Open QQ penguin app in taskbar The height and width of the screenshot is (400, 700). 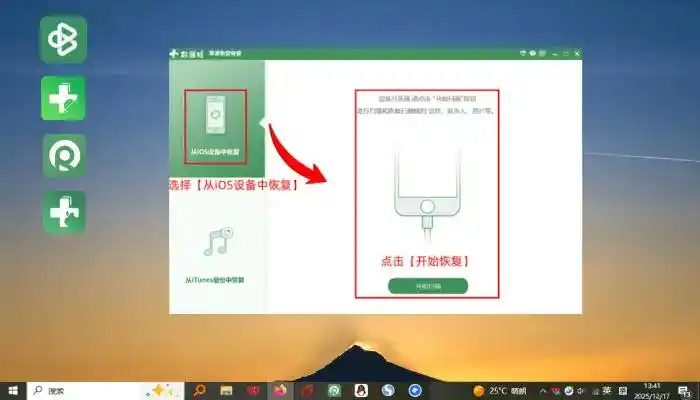pyautogui.click(x=361, y=391)
